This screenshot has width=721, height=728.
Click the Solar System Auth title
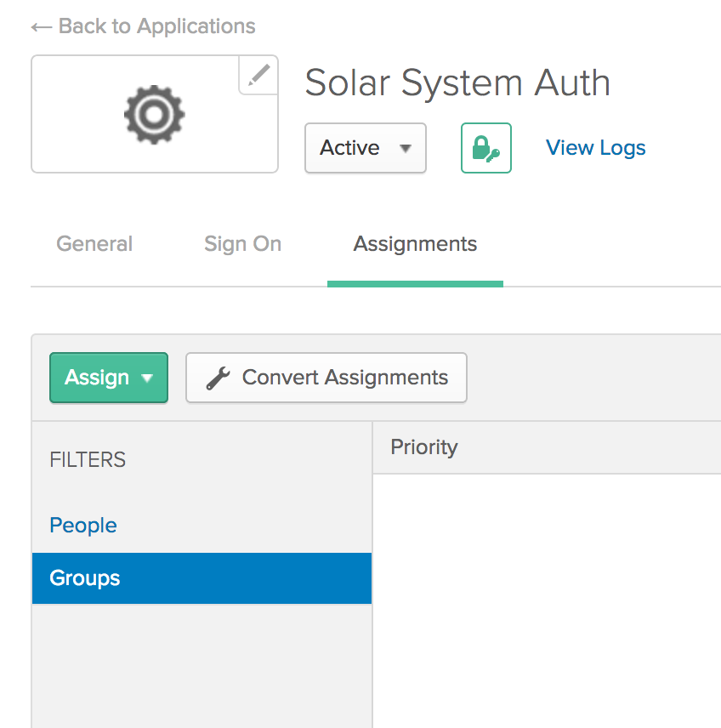(457, 83)
